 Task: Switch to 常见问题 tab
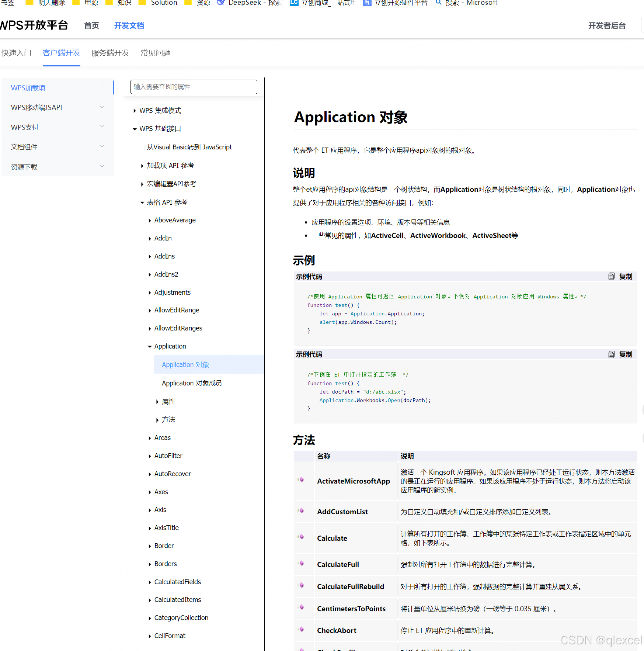click(155, 53)
